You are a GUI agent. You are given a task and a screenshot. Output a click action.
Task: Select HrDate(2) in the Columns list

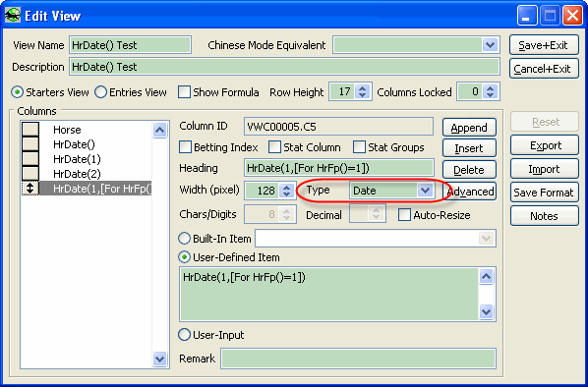95,174
